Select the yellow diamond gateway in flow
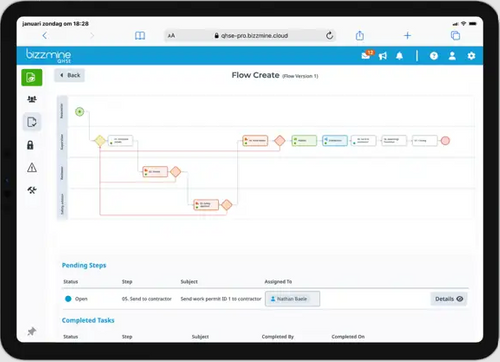 [100, 141]
